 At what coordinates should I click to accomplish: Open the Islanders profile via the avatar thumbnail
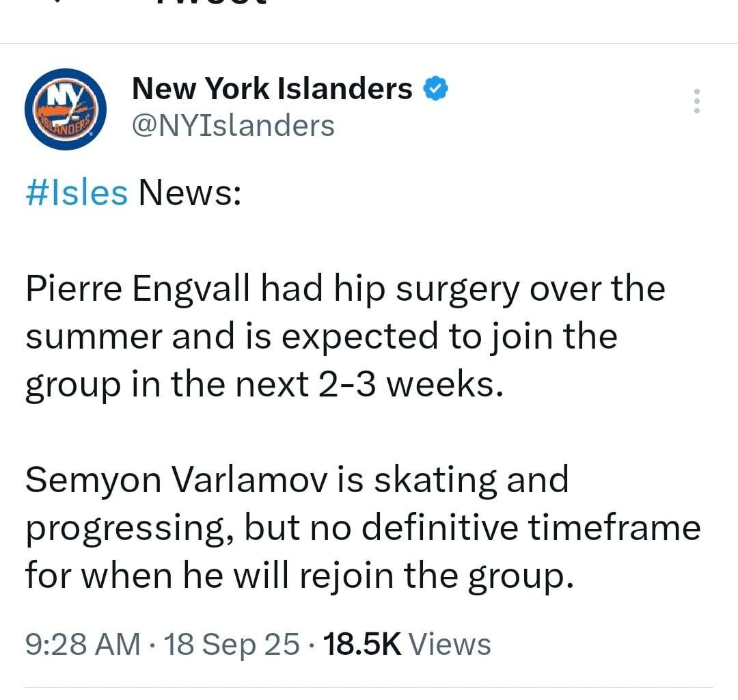pyautogui.click(x=66, y=109)
